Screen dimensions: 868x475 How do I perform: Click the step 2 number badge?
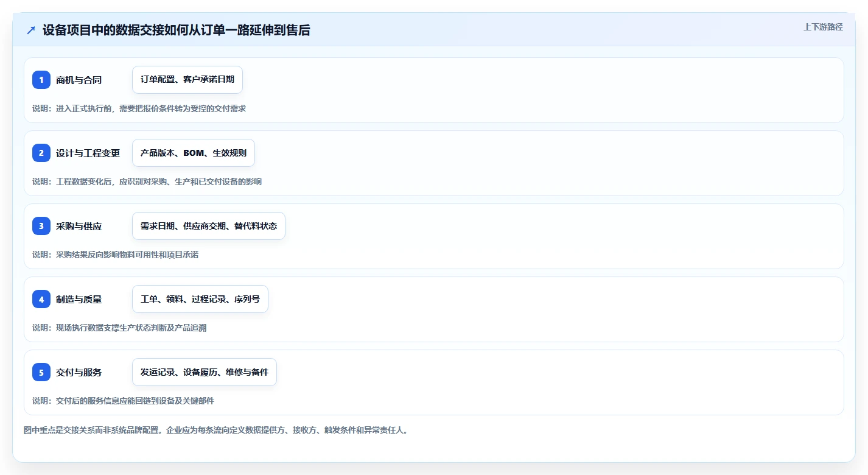click(x=41, y=153)
